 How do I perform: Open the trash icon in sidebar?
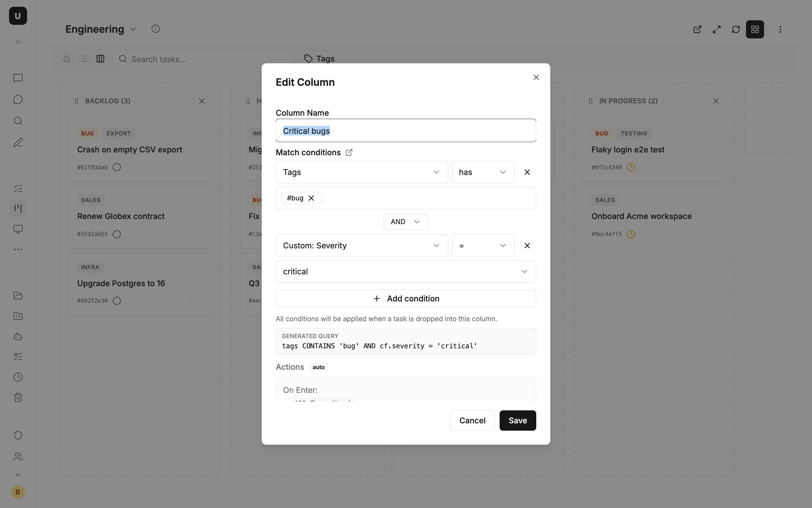point(18,397)
